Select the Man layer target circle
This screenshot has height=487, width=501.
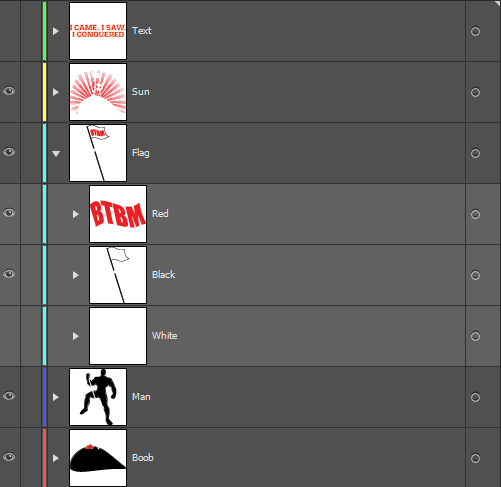[x=475, y=397]
